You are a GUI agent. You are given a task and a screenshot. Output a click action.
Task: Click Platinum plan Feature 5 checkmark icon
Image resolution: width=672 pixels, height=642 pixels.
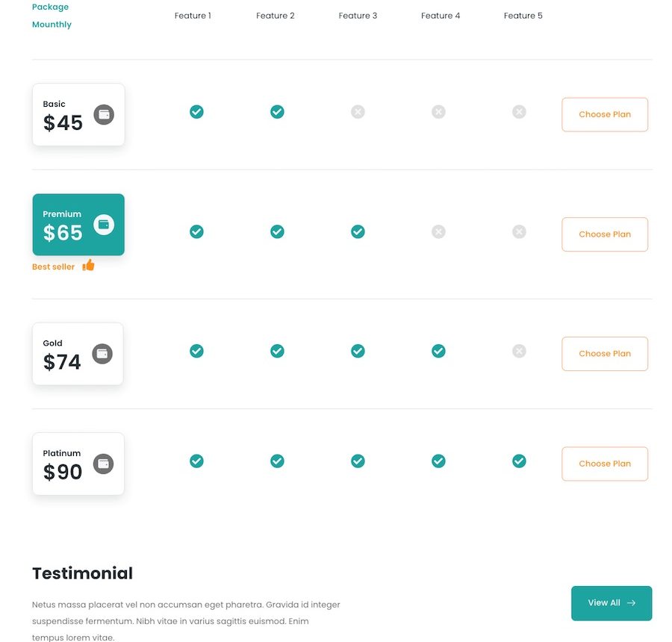pos(519,461)
